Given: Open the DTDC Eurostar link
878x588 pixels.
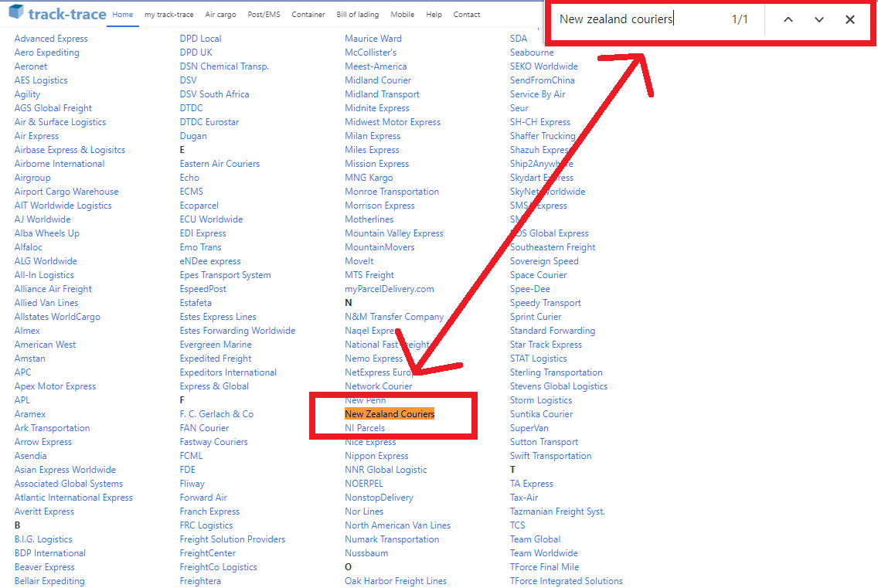Looking at the screenshot, I should [x=209, y=122].
